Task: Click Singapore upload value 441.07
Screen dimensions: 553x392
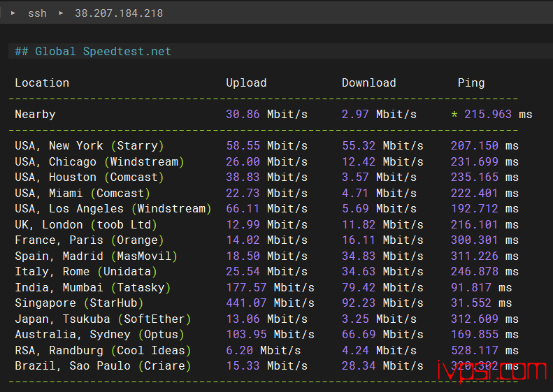Action: pyautogui.click(x=246, y=303)
